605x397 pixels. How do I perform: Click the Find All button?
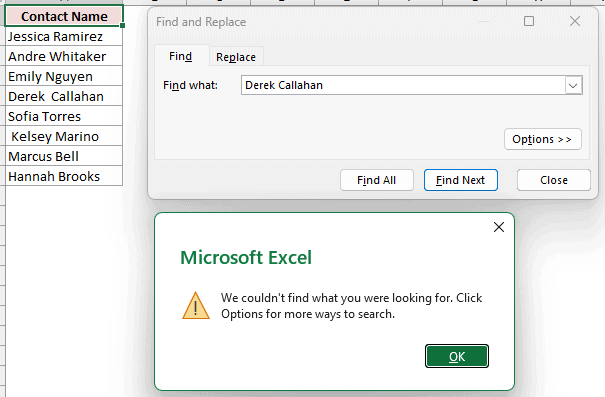[377, 180]
